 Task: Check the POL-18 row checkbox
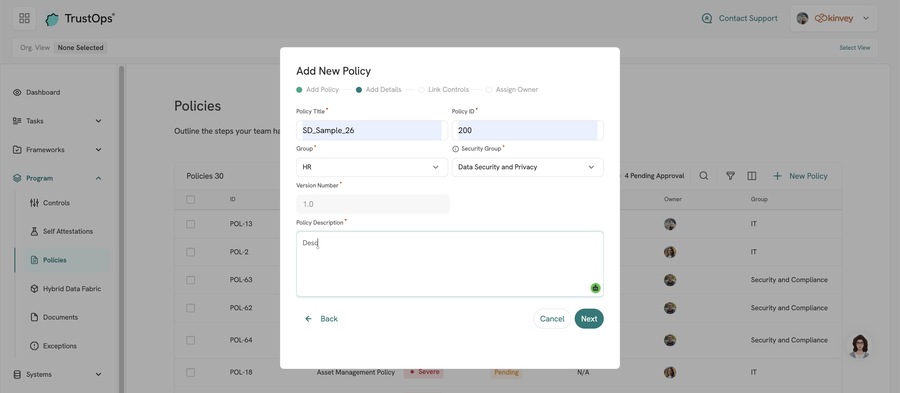pos(191,372)
